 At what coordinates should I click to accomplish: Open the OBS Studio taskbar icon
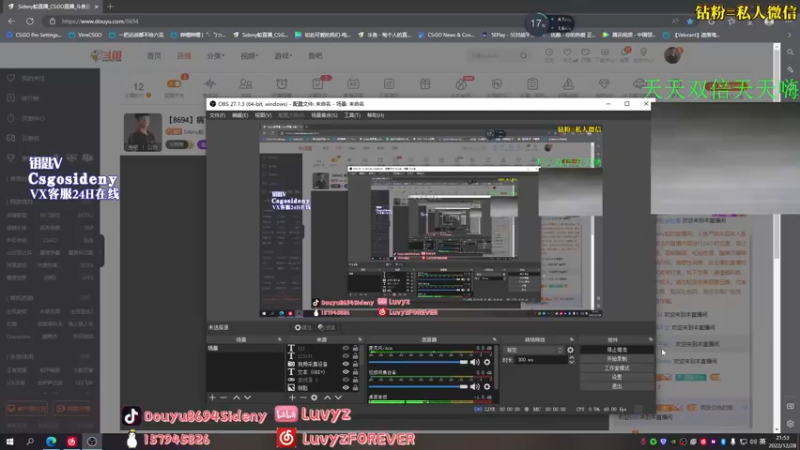click(92, 441)
